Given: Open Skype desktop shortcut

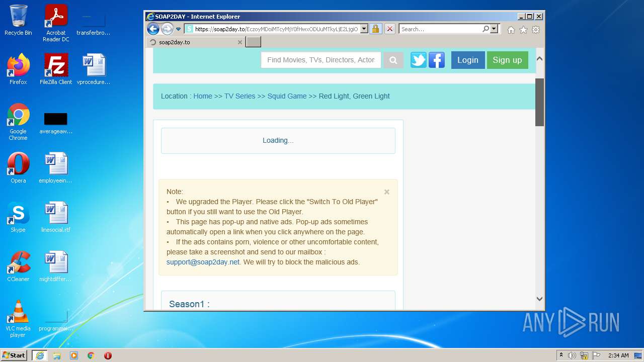Looking at the screenshot, I should coord(18,217).
